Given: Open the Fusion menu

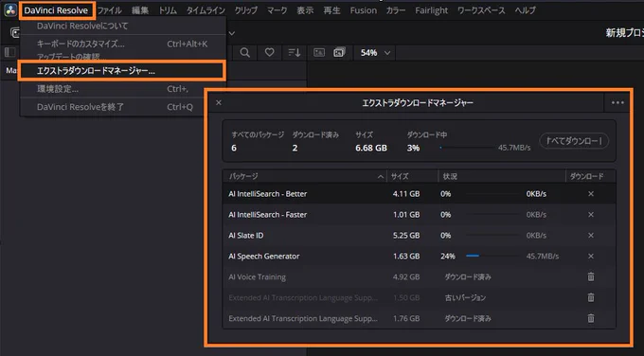Looking at the screenshot, I should click(364, 10).
